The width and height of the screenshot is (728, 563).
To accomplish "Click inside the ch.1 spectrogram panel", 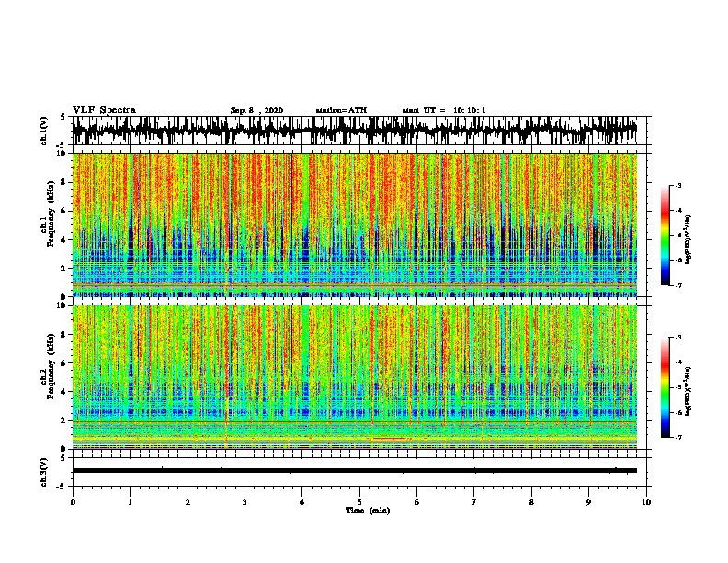I will tap(354, 224).
